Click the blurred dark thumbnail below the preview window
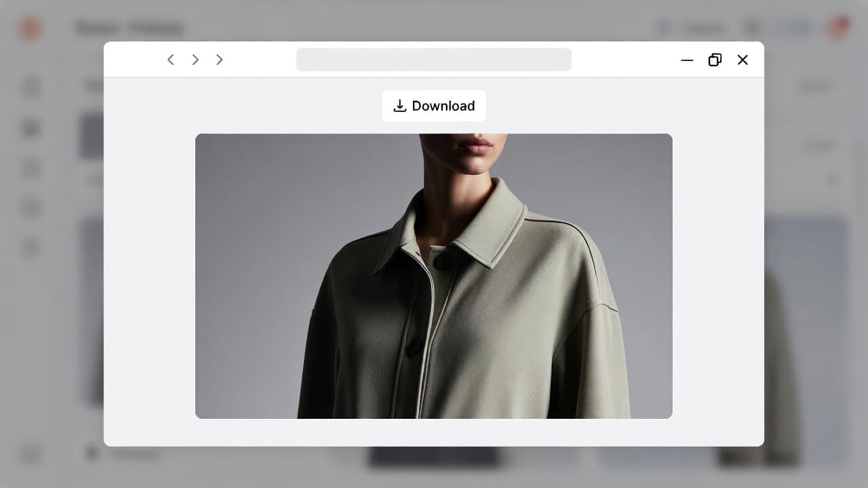 [x=434, y=457]
